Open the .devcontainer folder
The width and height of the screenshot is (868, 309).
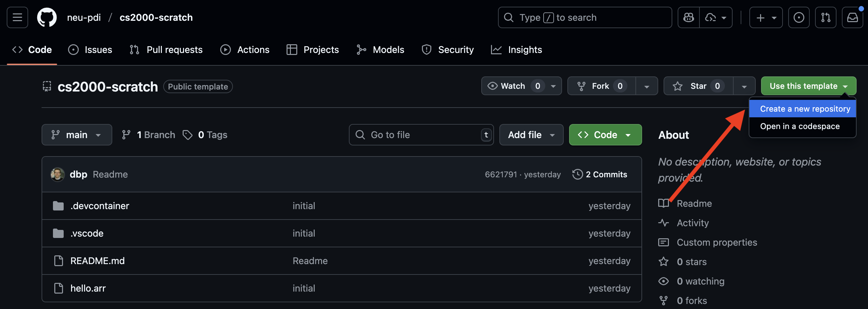tap(100, 206)
